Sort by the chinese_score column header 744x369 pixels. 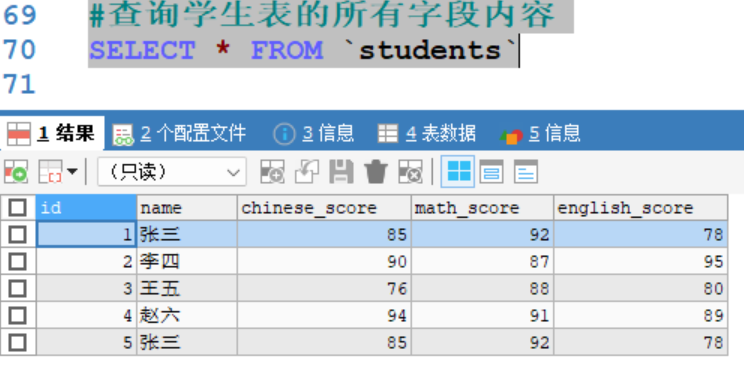point(324,208)
